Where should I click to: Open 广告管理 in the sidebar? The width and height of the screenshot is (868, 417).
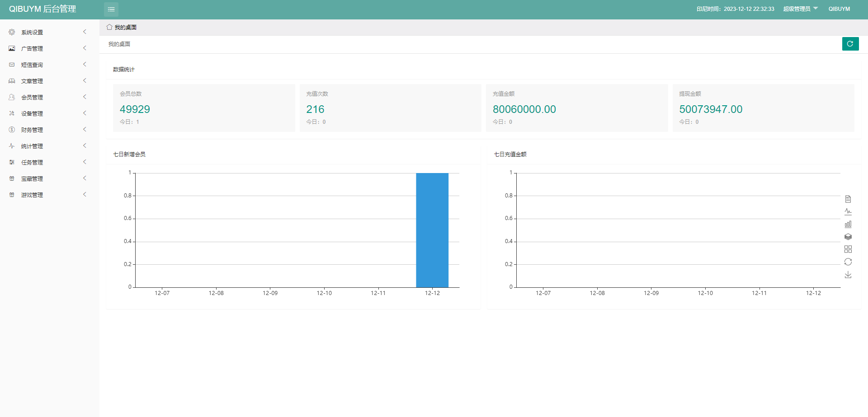pyautogui.click(x=32, y=48)
